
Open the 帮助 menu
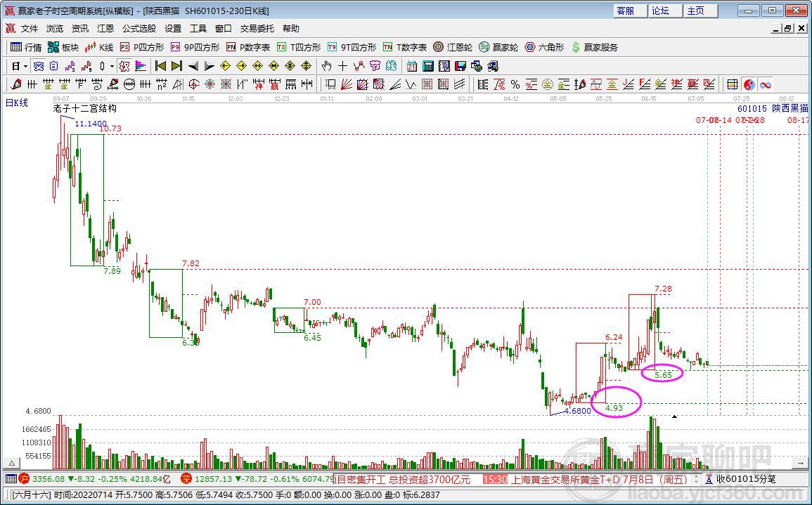tap(291, 29)
